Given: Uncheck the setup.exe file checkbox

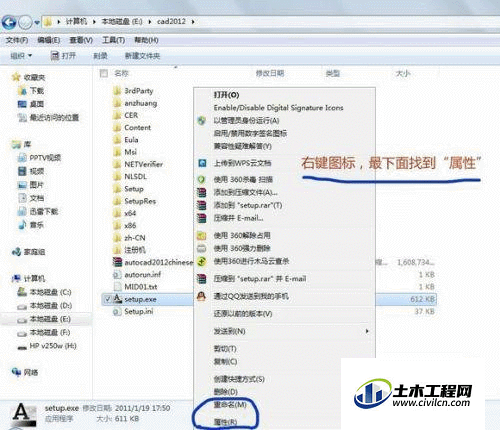Looking at the screenshot, I should [x=107, y=299].
